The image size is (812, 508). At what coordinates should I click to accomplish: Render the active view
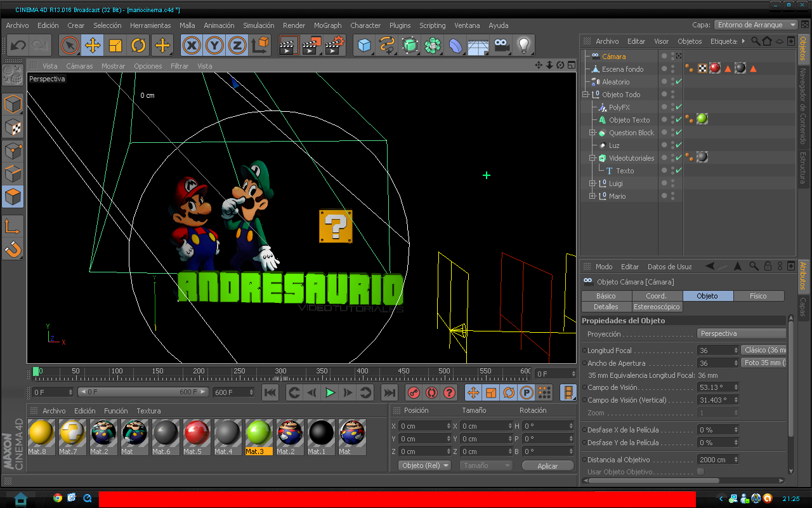[x=289, y=45]
